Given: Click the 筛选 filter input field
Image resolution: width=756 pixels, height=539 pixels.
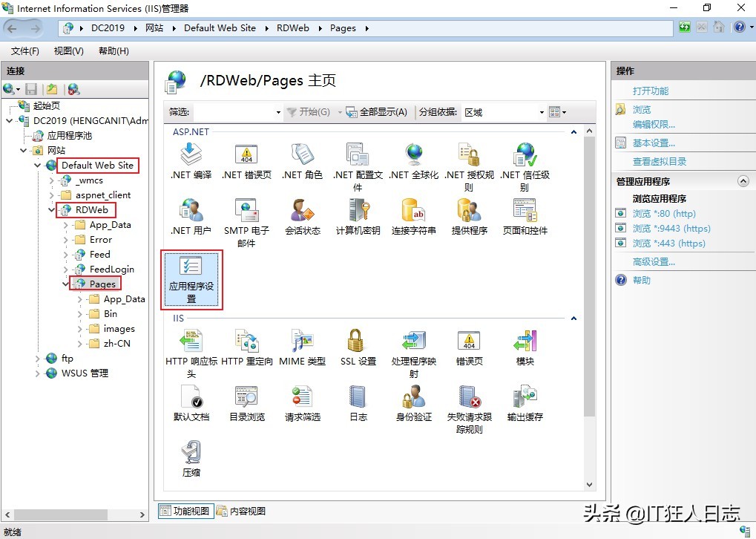Looking at the screenshot, I should (234, 112).
